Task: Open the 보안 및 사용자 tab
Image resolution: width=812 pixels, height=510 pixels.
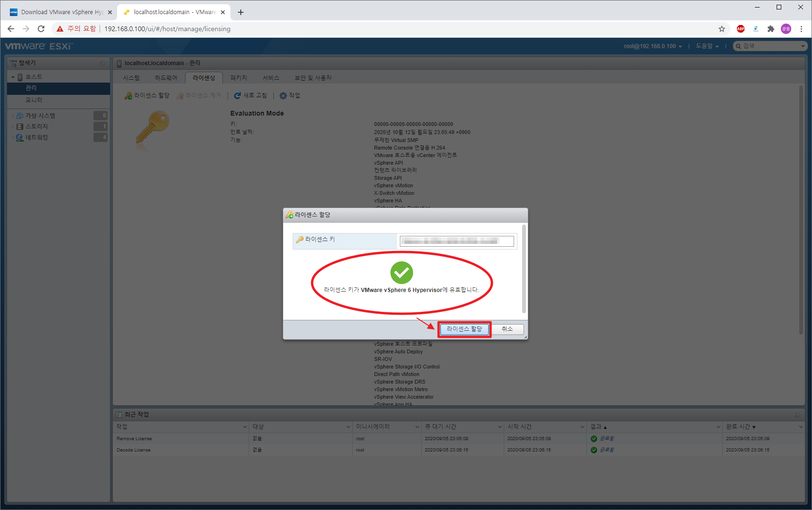Action: click(313, 78)
